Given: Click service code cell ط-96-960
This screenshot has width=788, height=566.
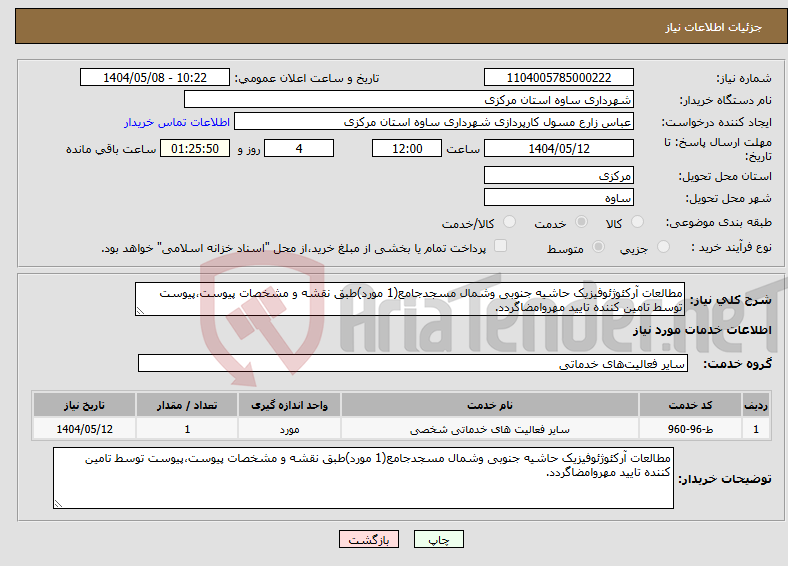Looking at the screenshot, I should pos(690,429).
